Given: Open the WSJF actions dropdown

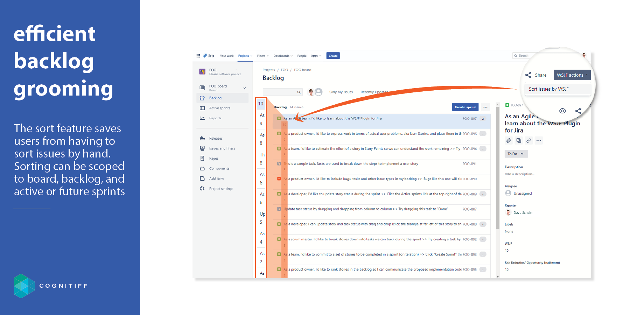Looking at the screenshot, I should pyautogui.click(x=572, y=75).
